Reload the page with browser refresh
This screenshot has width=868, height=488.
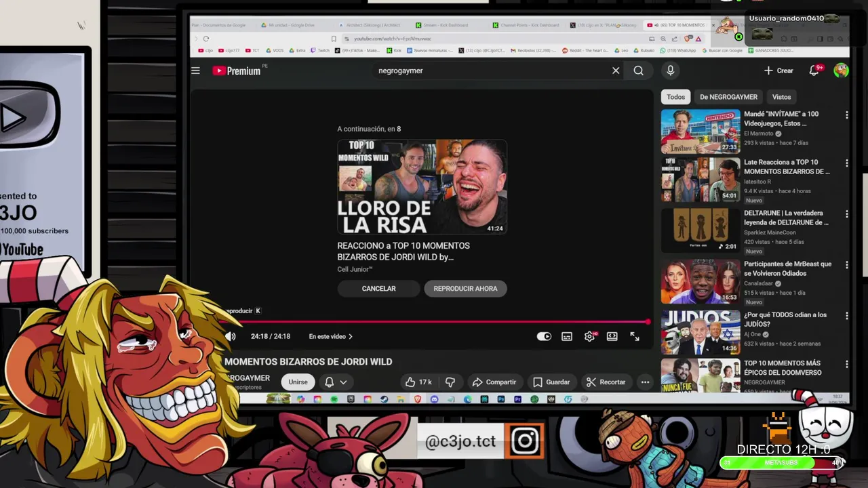(206, 39)
